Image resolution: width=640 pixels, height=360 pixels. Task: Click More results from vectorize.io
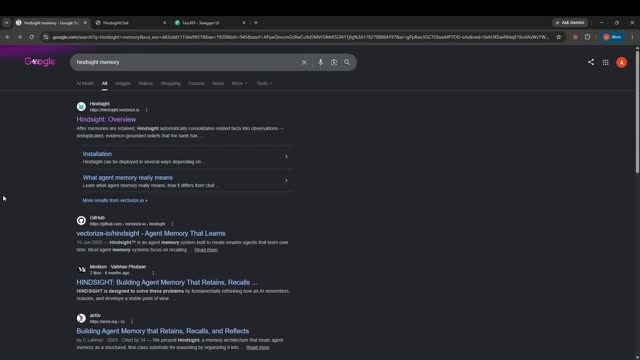[115, 200]
